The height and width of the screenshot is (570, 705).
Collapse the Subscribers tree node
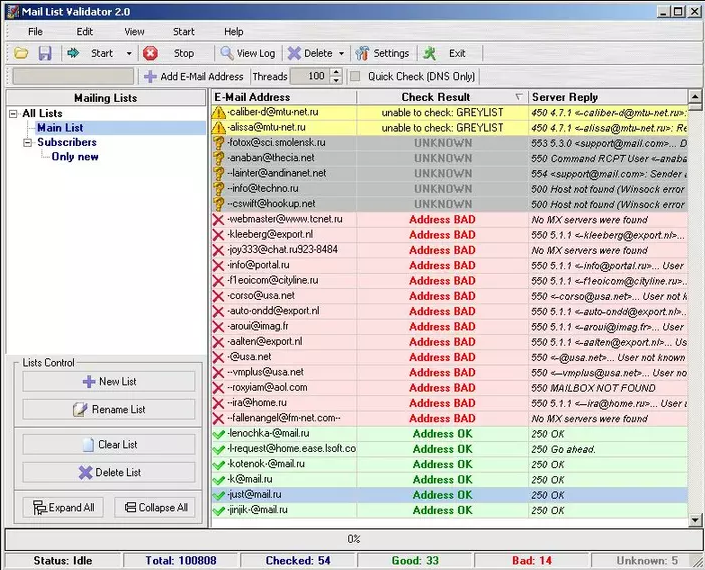(29, 143)
